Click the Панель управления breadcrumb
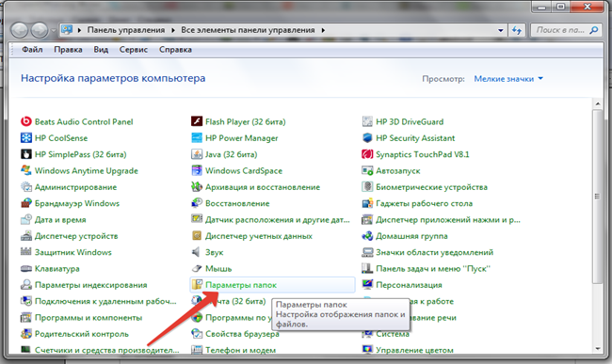This screenshot has width=612, height=364. click(x=126, y=30)
